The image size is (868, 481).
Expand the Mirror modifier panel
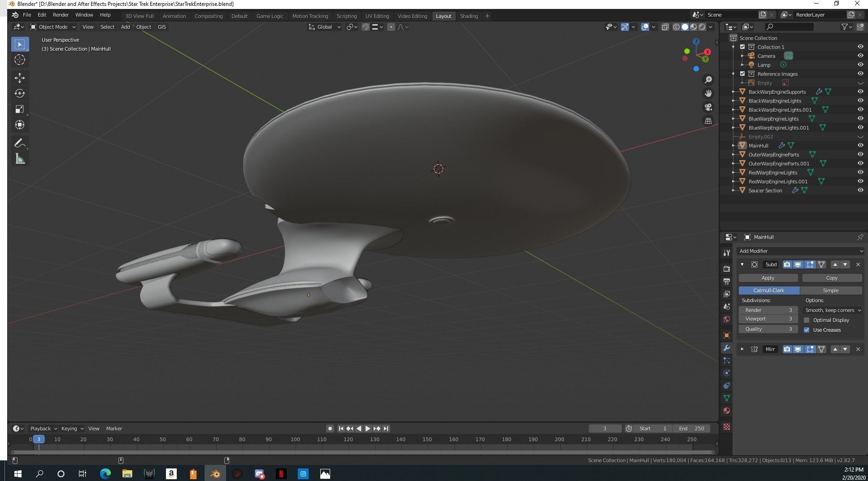[742, 349]
